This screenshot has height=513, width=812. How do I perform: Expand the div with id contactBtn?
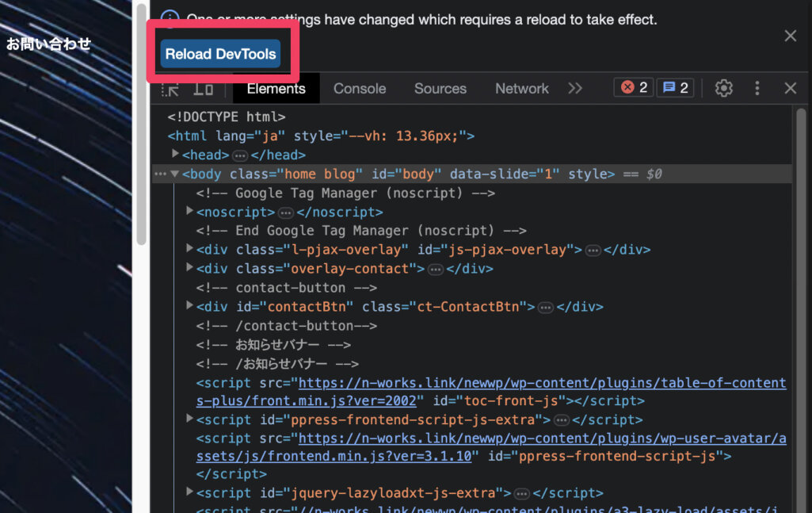point(189,306)
